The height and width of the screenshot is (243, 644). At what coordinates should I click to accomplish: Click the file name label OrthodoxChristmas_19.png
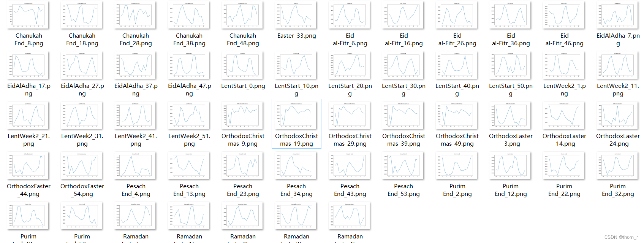click(296, 140)
